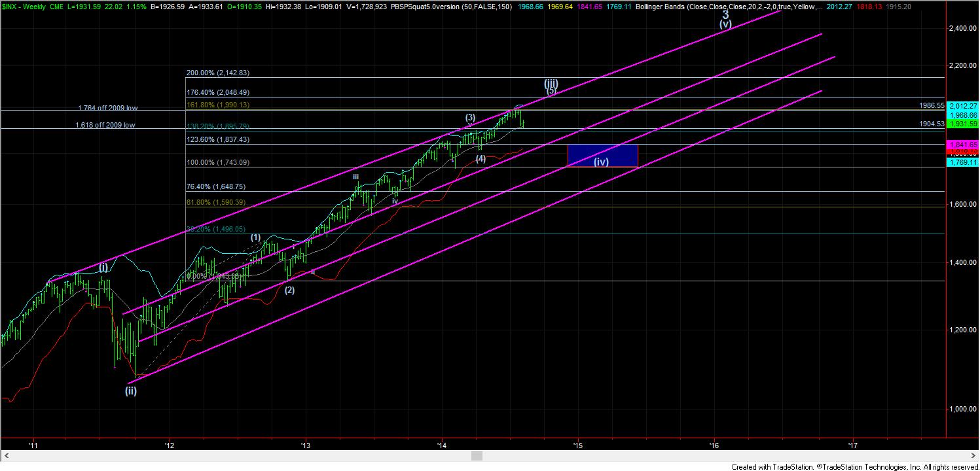Select the '1.618 off 2009 low' annotation
Screen dimensions: 980x471
click(x=105, y=124)
